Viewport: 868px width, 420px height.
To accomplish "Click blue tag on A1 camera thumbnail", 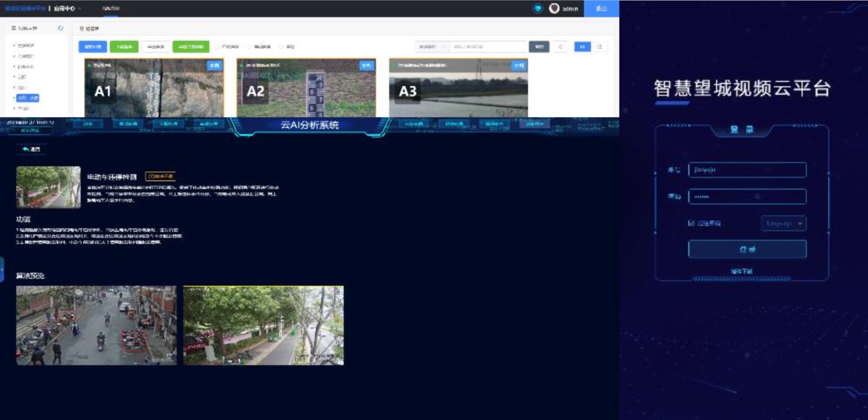I will 214,66.
